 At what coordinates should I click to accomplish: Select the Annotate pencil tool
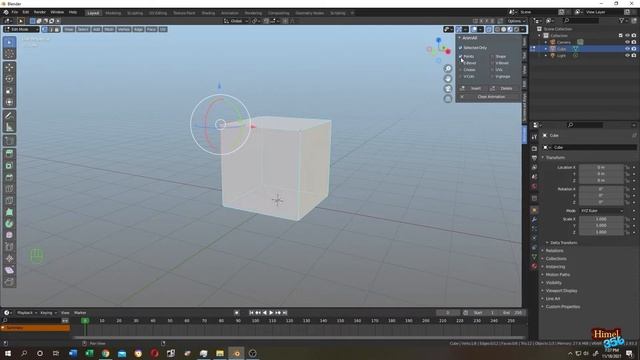point(9,116)
